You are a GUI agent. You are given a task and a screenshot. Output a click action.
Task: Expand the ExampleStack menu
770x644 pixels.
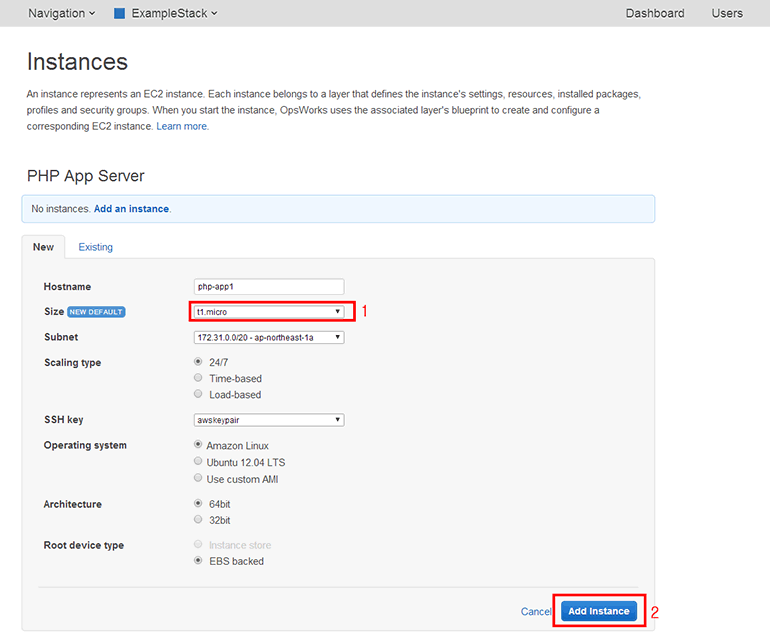[173, 14]
